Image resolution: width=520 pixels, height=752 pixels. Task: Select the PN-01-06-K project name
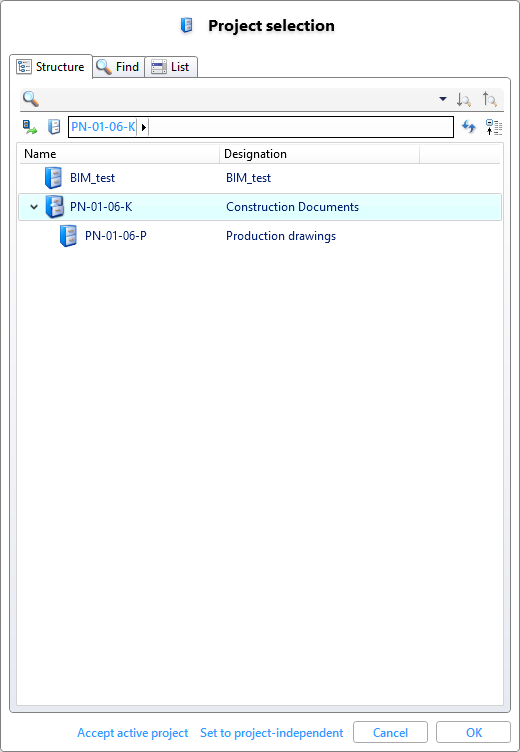tap(101, 207)
